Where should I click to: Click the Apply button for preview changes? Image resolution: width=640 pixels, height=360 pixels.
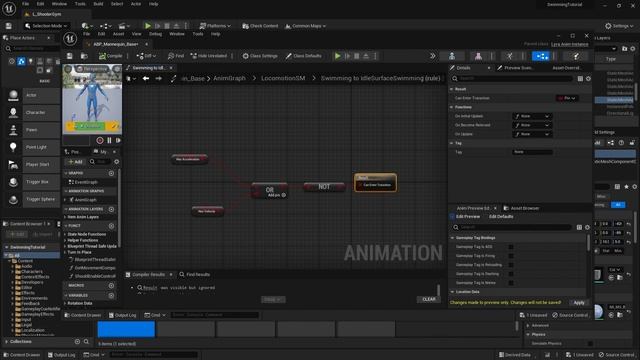579,303
